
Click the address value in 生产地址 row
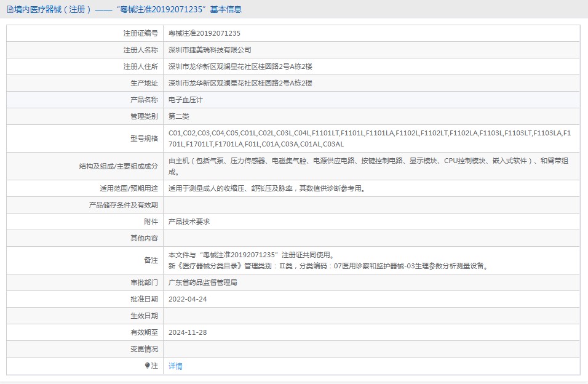coord(240,83)
